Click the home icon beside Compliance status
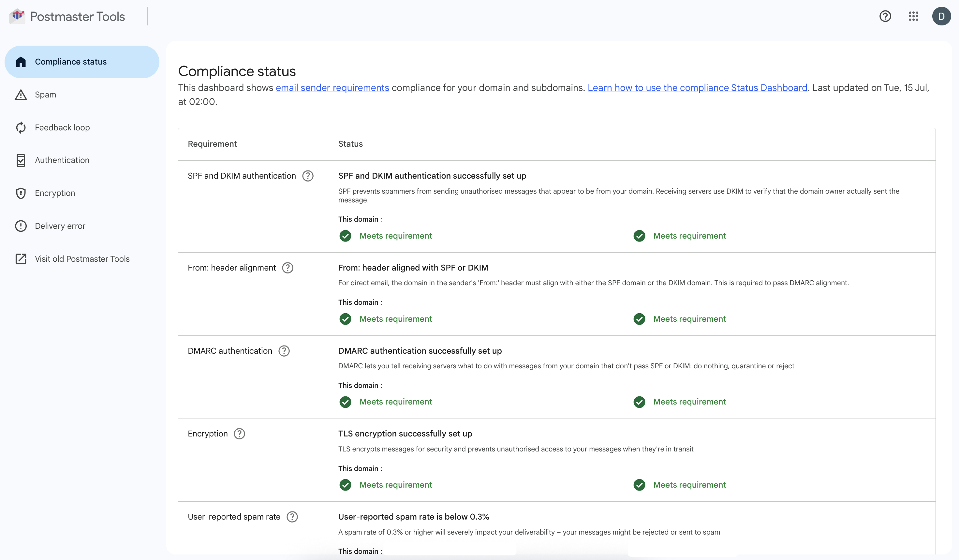Screen dimensions: 959x560 tap(21, 61)
